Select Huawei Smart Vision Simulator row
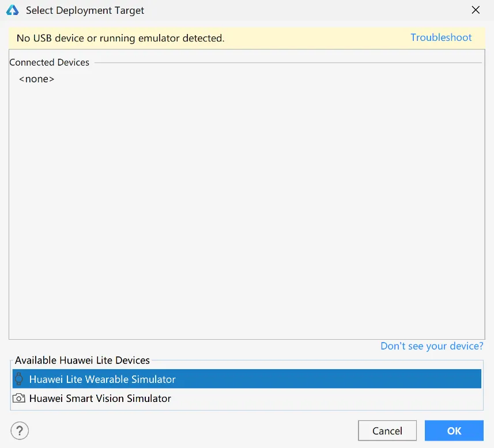The width and height of the screenshot is (494, 448). click(x=247, y=398)
